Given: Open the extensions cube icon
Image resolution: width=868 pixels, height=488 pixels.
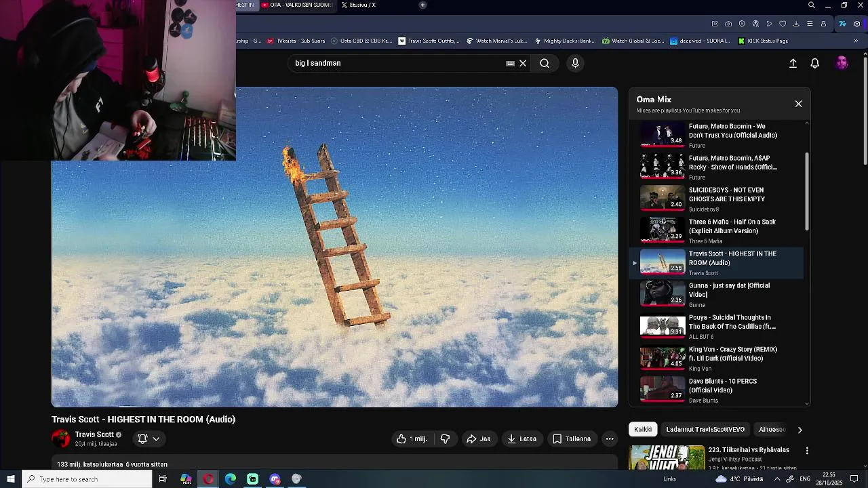Looking at the screenshot, I should tap(857, 24).
